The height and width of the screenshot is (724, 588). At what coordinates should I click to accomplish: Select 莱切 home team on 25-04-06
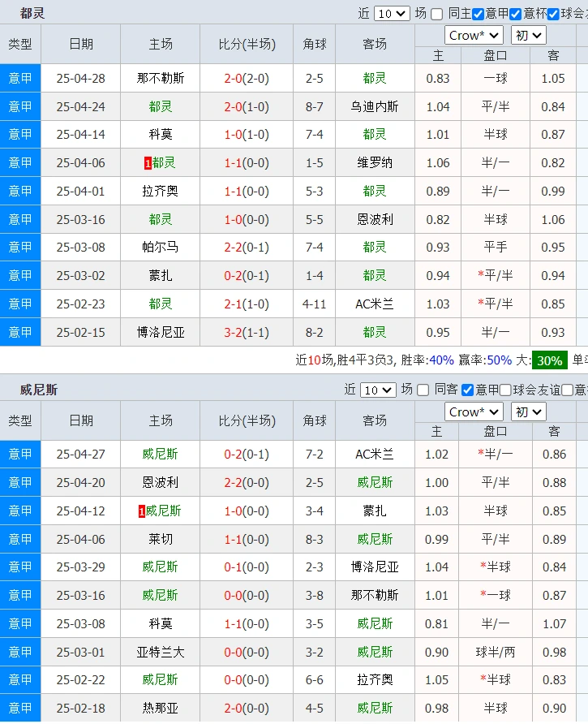coord(160,539)
